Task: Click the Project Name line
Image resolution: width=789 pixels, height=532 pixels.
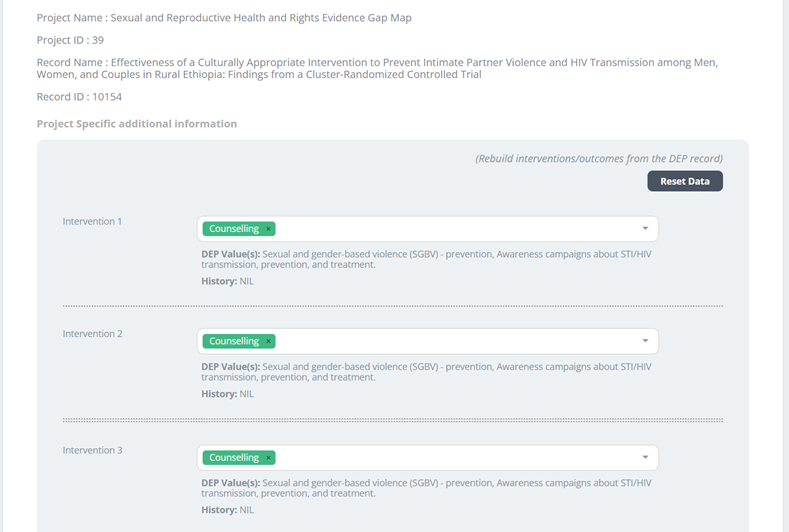Action: (224, 18)
